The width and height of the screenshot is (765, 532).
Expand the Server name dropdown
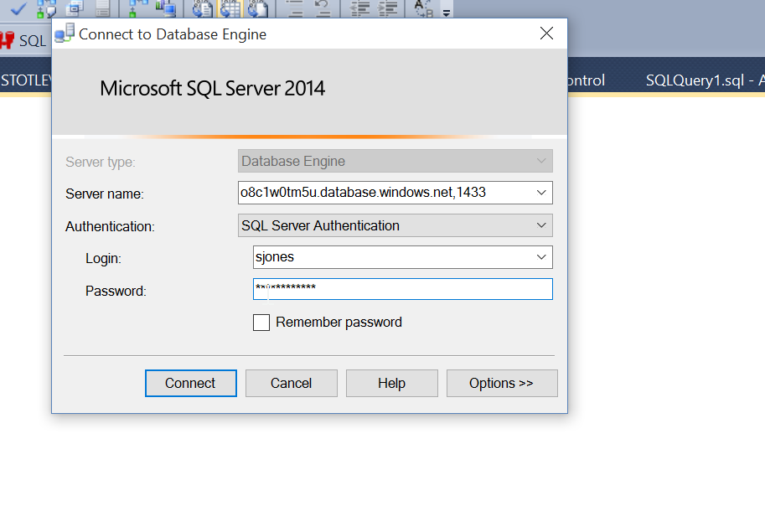click(x=541, y=193)
